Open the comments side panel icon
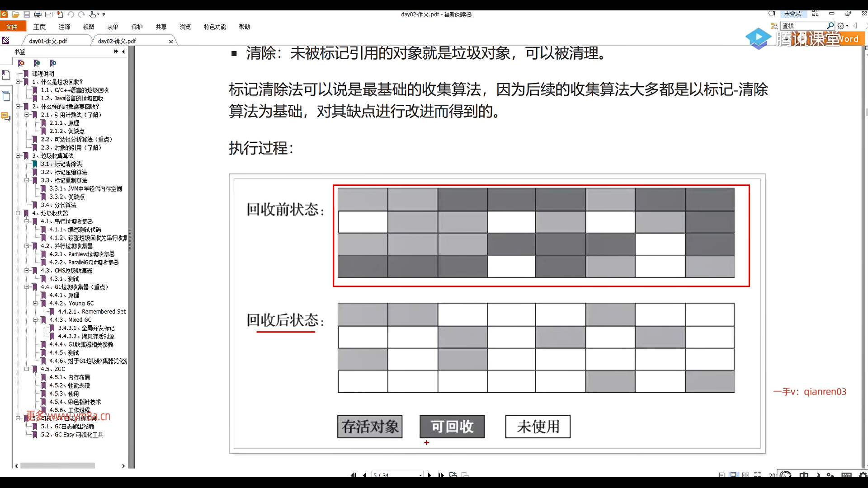This screenshot has height=488, width=868. [6, 117]
